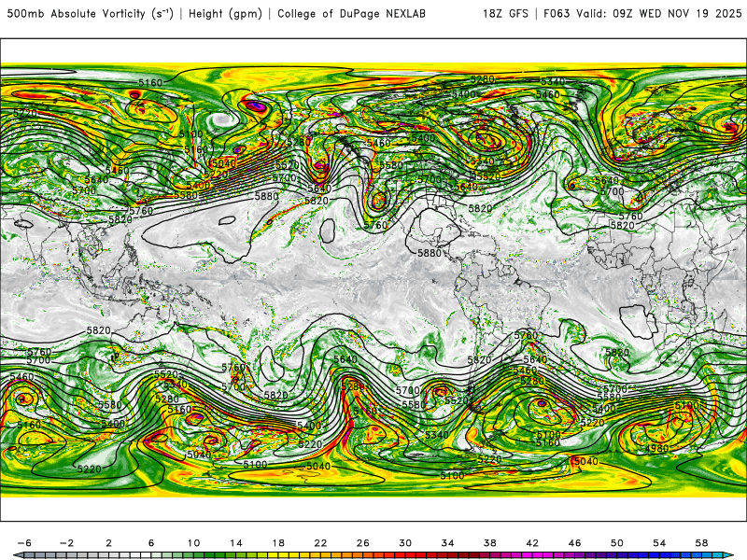747x560 pixels.
Task: Click the '−2' colorbar scale label
Action: click(66, 543)
